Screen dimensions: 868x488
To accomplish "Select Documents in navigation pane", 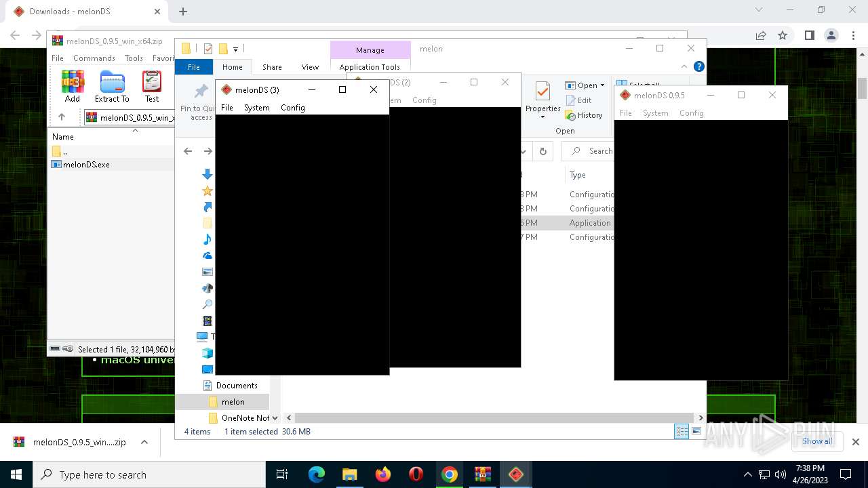I will pos(230,386).
